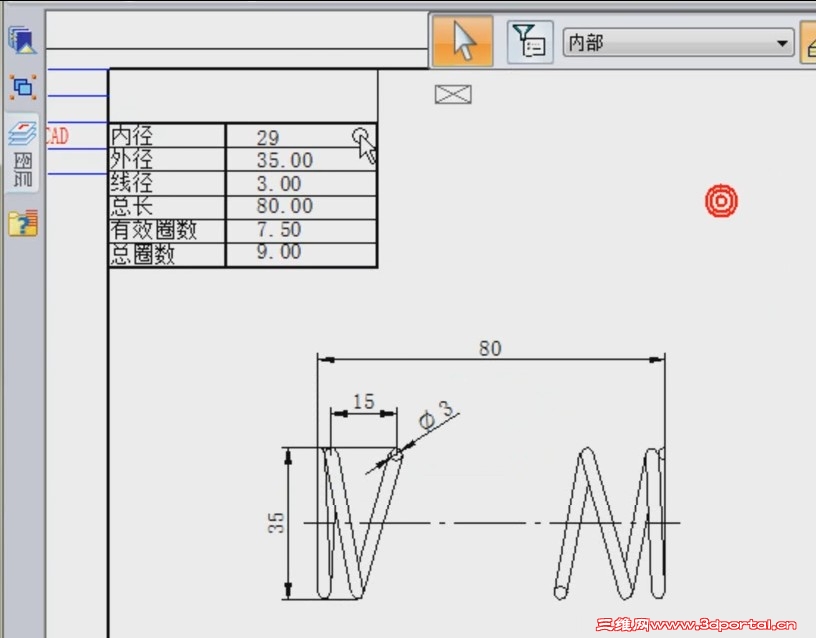Select the 15 pitch dimension

[364, 401]
